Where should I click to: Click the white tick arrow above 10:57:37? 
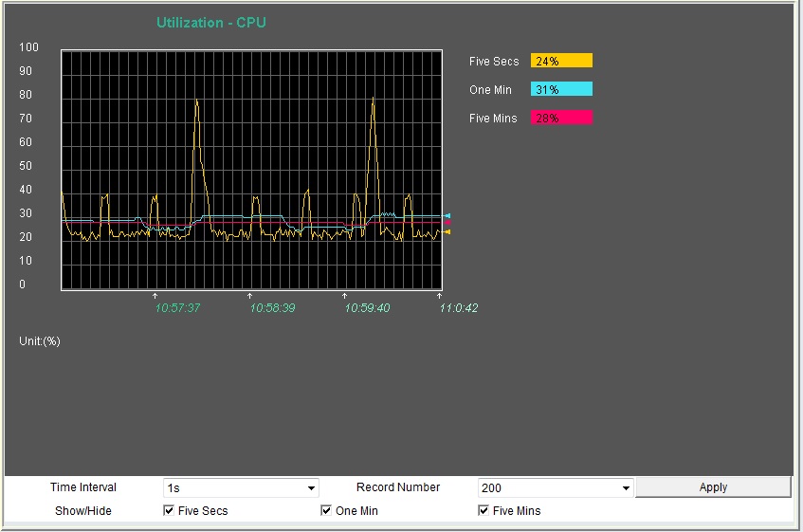pos(155,296)
